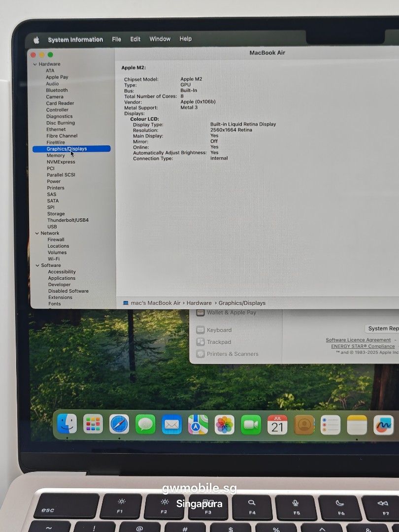
Task: Select Thunderbolt/USB4 in the sidebar
Action: click(x=68, y=220)
